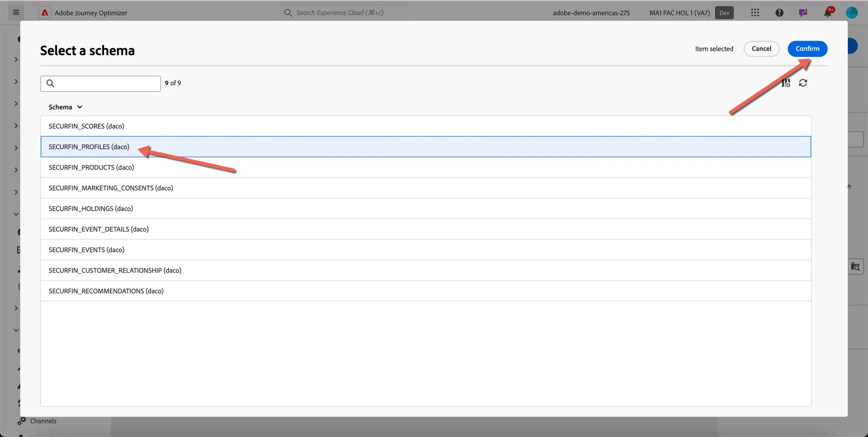Open the feedback chat icon
This screenshot has height=437, width=868.
click(x=803, y=13)
